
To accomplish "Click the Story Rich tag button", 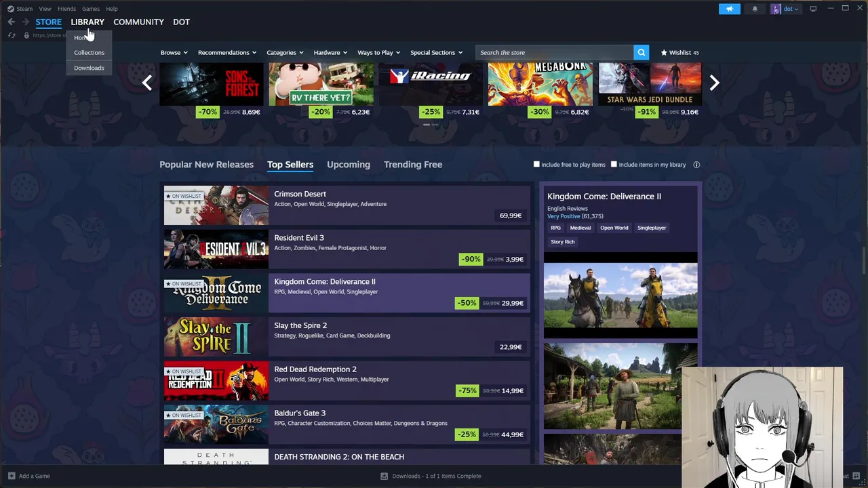I will [x=563, y=241].
